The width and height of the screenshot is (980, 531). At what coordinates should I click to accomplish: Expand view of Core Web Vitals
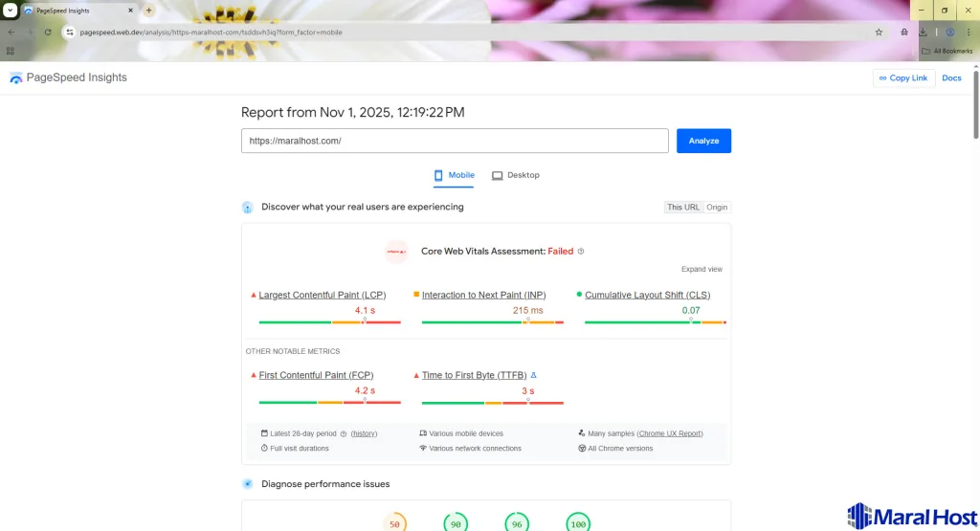tap(702, 269)
